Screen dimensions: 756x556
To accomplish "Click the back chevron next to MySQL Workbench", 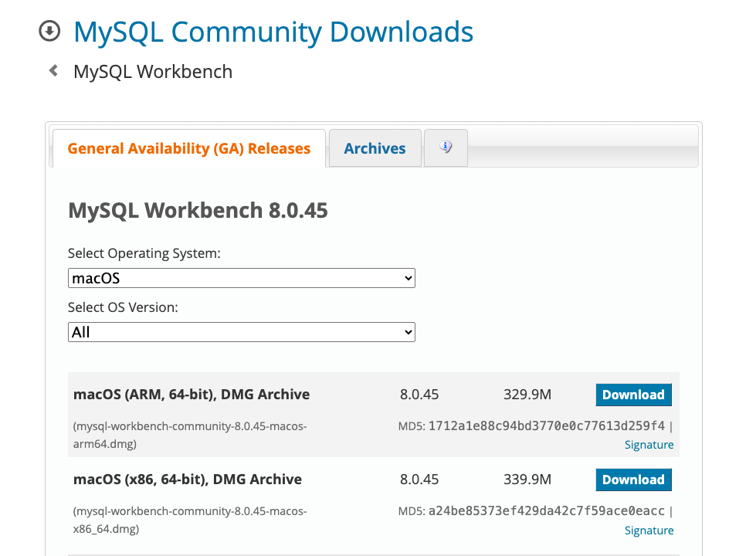I will point(53,71).
